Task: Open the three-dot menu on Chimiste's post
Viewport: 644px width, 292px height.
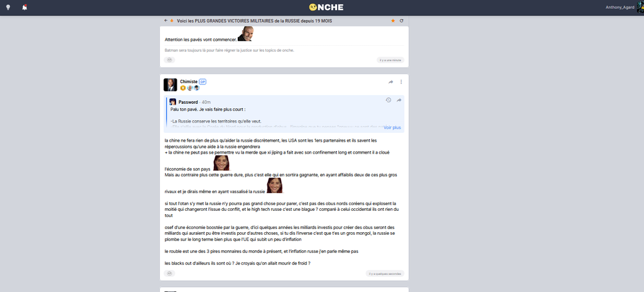Action: 401,82
